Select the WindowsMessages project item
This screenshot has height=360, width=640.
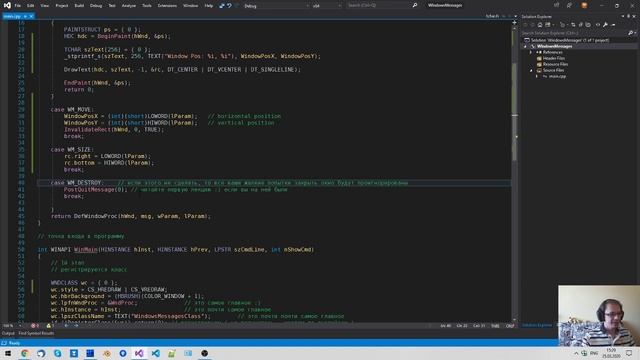coord(554,46)
